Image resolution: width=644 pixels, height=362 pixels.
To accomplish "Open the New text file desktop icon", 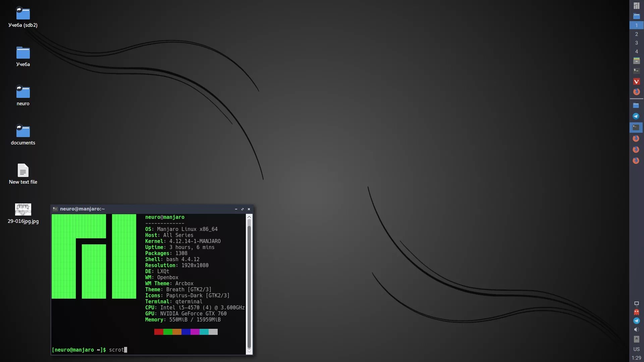I will click(23, 171).
